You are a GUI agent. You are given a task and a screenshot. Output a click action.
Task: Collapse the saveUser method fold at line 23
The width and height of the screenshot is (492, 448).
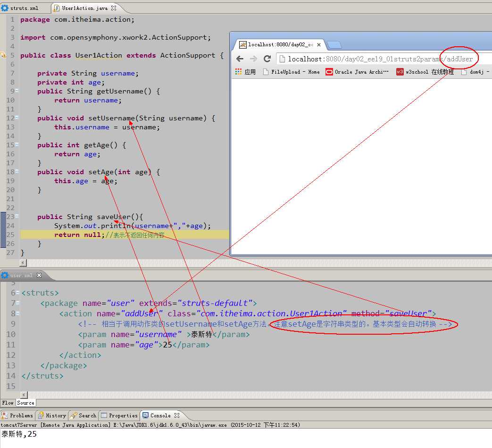17,216
